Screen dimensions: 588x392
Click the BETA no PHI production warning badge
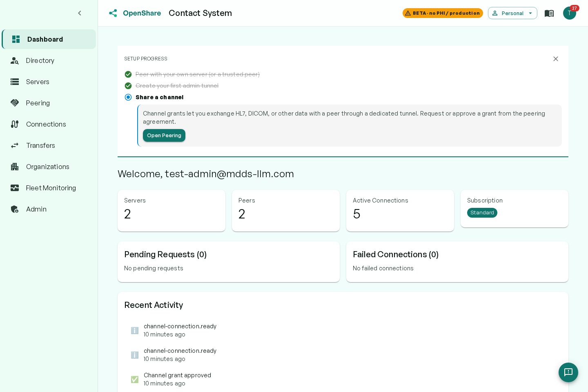click(443, 13)
